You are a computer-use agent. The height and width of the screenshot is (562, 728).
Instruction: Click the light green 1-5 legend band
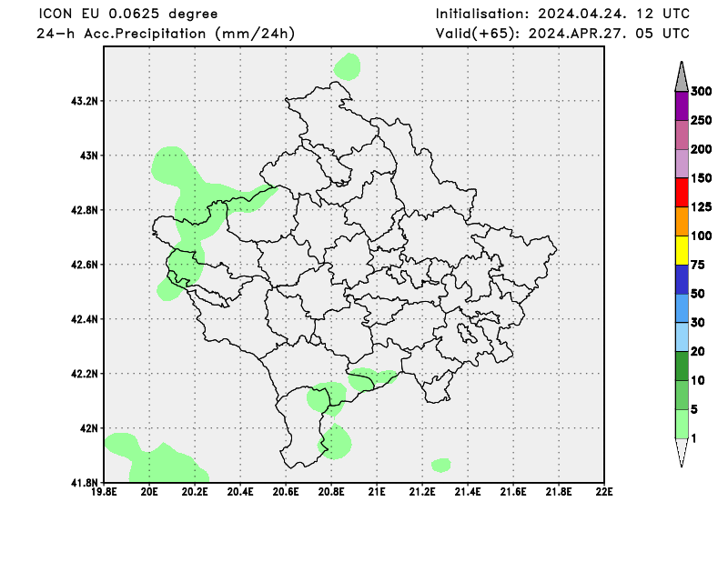pyautogui.click(x=682, y=424)
